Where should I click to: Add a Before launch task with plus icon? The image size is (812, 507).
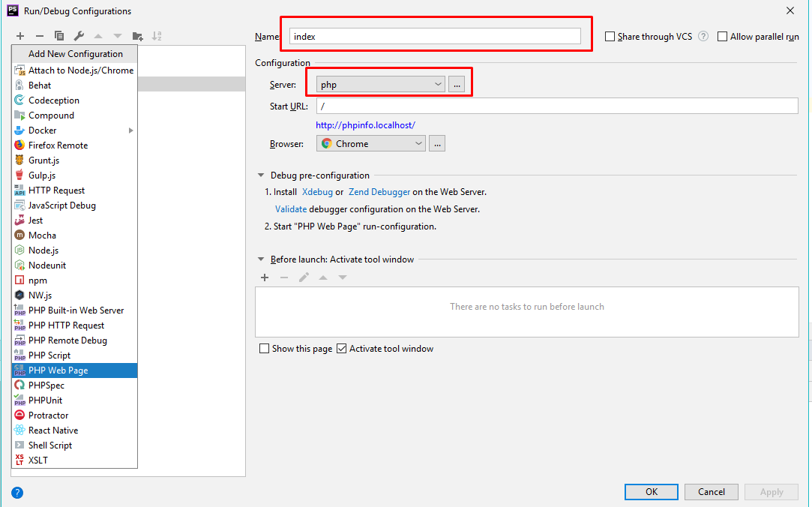point(265,277)
